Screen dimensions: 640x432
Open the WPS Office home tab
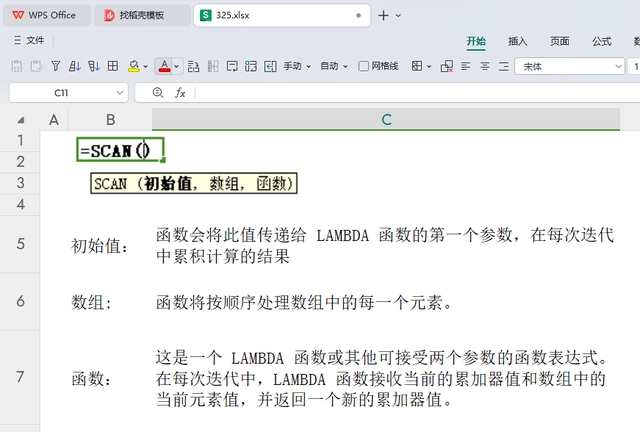pyautogui.click(x=47, y=16)
